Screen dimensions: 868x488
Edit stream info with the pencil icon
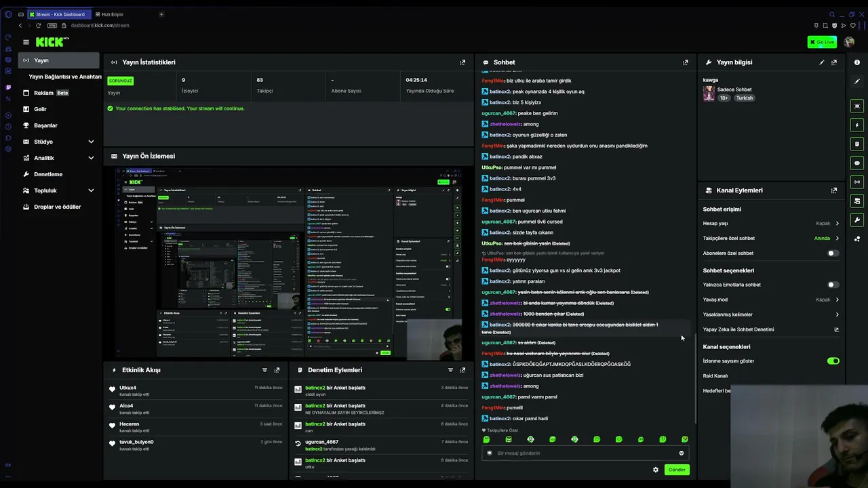click(x=822, y=62)
